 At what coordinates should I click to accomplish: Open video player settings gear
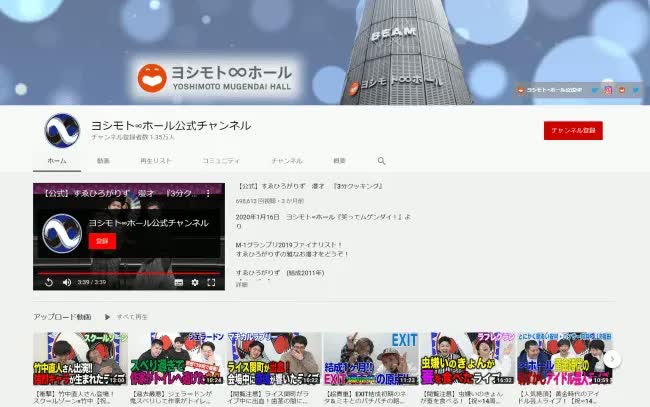194,282
